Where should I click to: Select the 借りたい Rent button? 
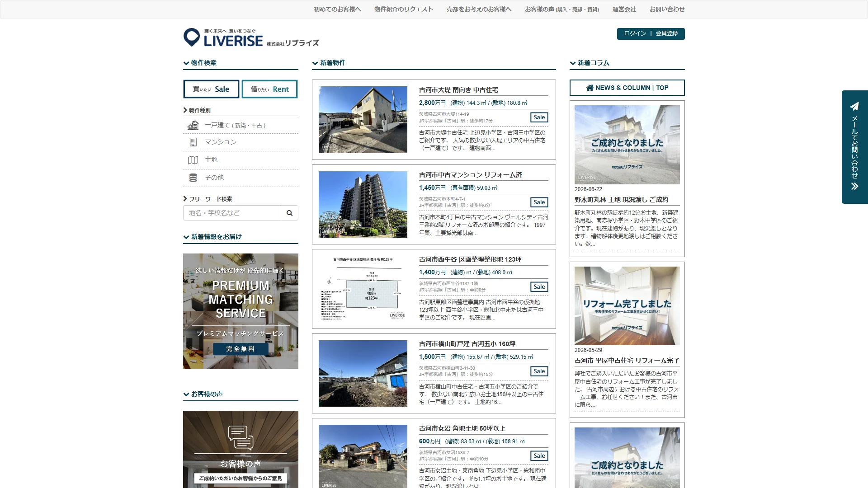(x=270, y=89)
